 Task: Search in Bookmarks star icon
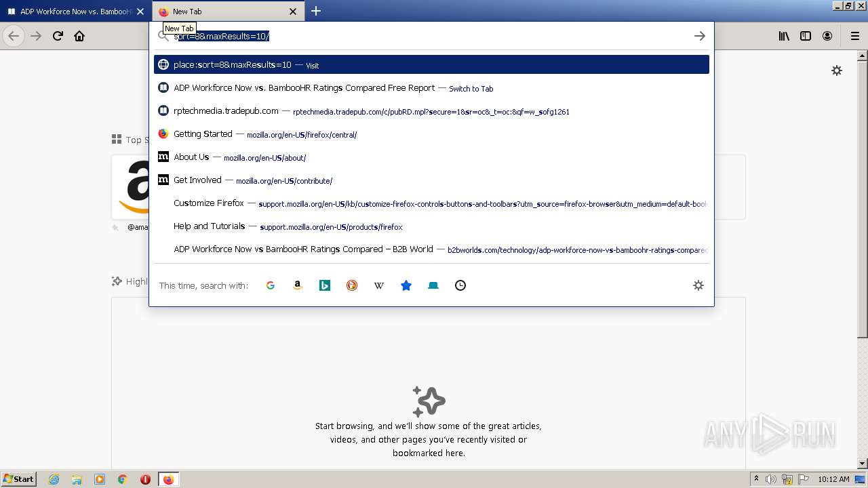coord(406,285)
